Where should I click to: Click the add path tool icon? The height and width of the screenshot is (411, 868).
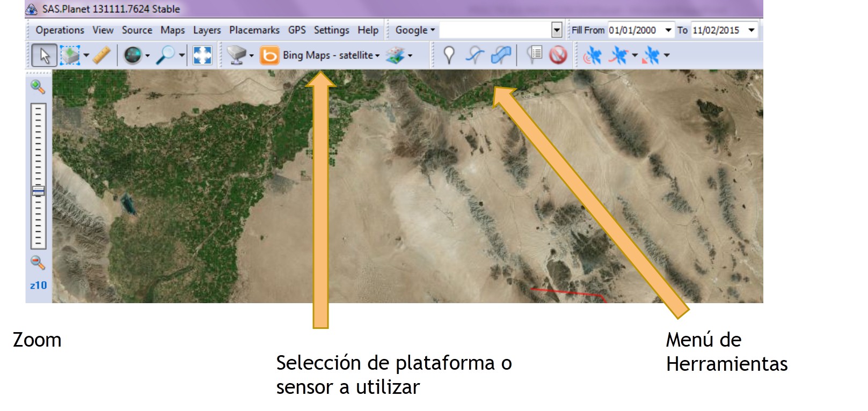click(475, 55)
